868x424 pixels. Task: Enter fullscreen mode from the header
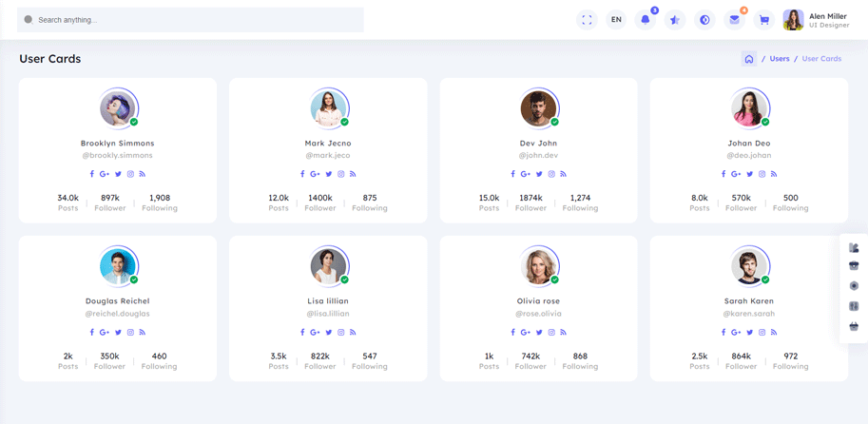pyautogui.click(x=587, y=20)
